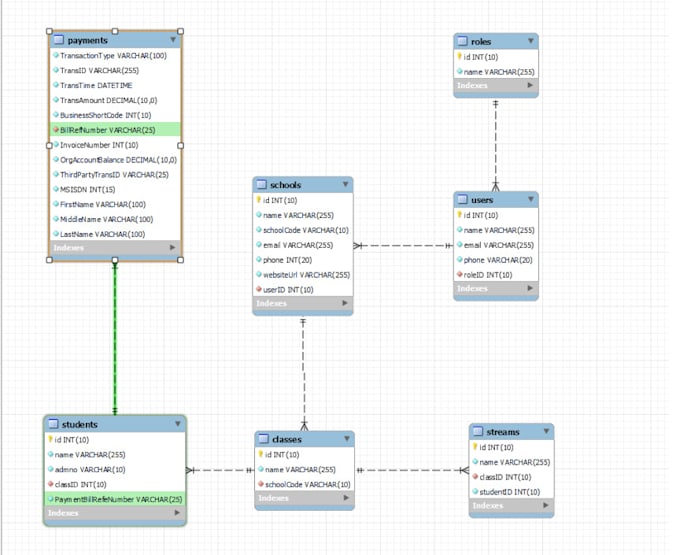Select the students-classes dashed relationship line
The width and height of the screenshot is (680, 555).
point(220,470)
